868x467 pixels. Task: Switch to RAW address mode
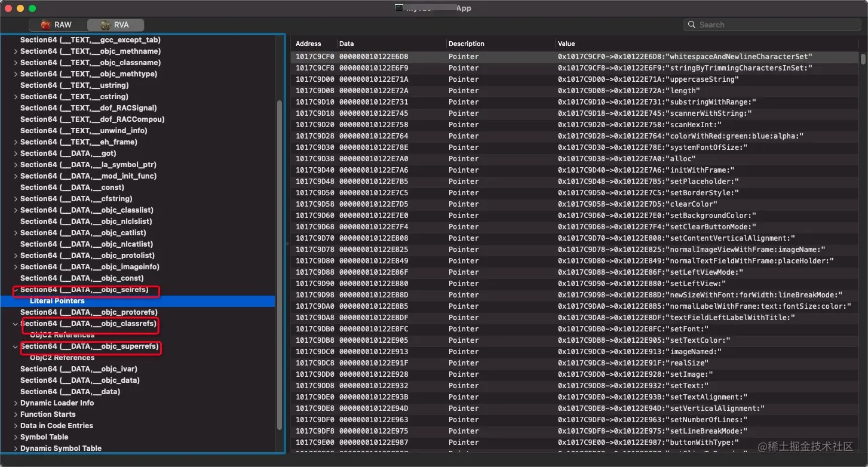click(x=57, y=25)
